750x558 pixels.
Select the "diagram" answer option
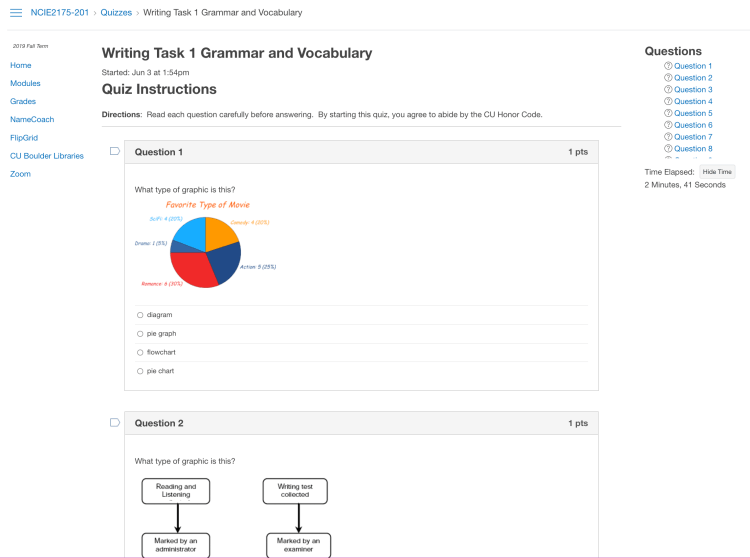(x=140, y=315)
